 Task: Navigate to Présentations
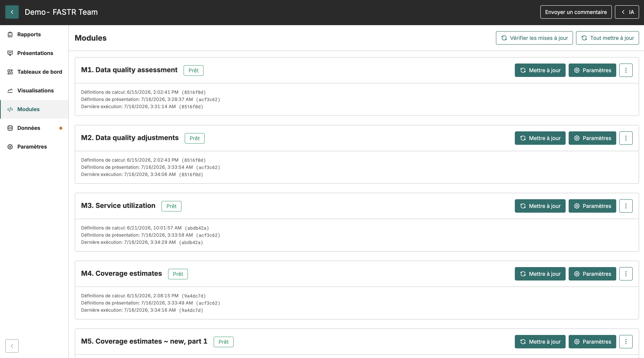pos(34,53)
